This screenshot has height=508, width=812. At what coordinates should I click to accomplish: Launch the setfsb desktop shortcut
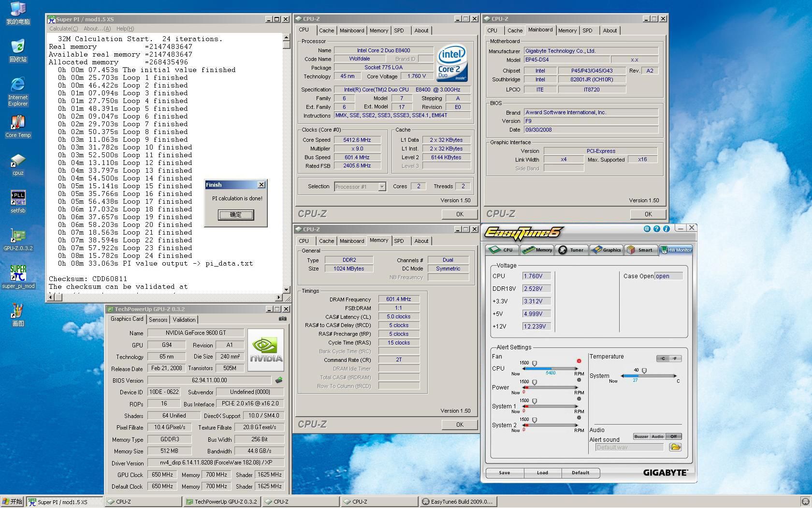(x=18, y=202)
